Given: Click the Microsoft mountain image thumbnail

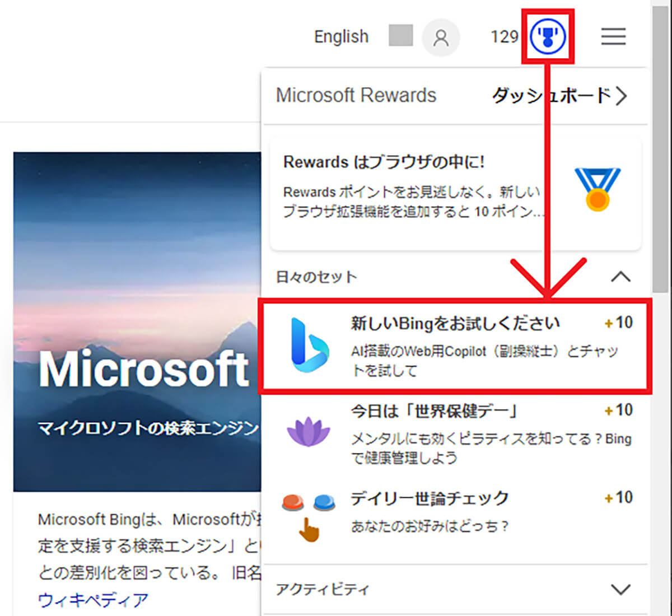Looking at the screenshot, I should pos(137,321).
